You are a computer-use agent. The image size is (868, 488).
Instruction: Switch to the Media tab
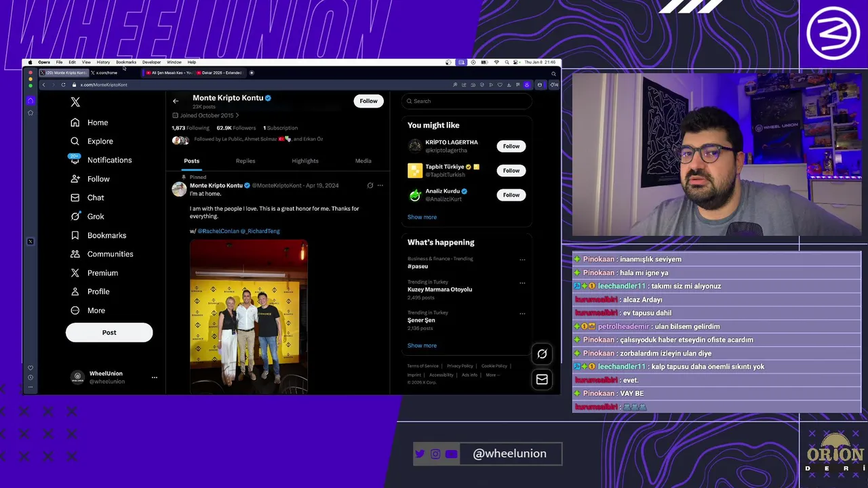pyautogui.click(x=363, y=161)
